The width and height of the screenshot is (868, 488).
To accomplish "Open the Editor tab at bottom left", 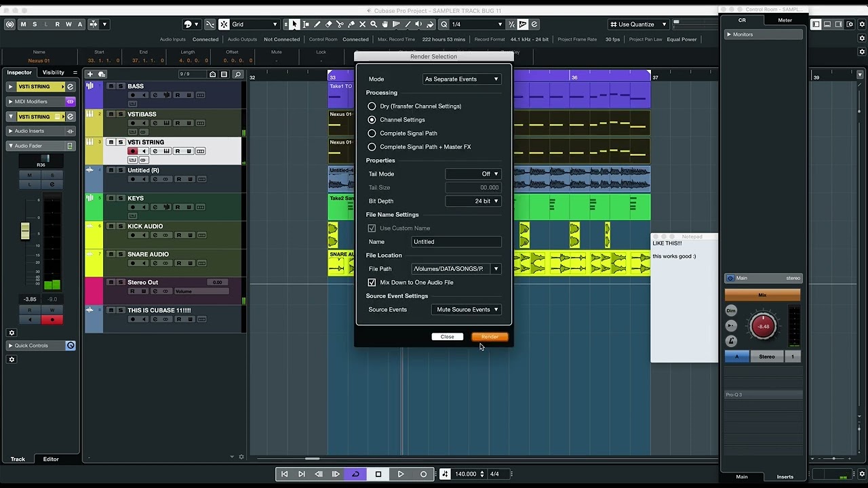I will click(51, 459).
